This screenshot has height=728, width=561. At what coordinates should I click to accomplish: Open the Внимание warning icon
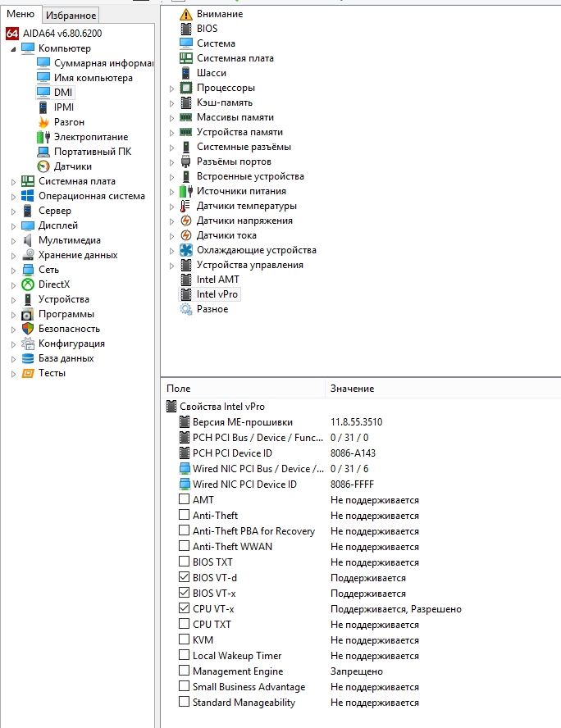coord(185,14)
